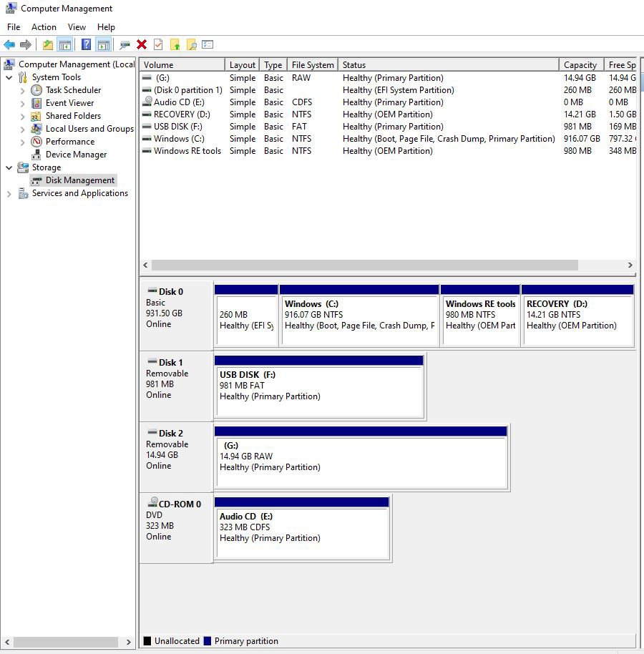The height and width of the screenshot is (654, 644).
Task: Expand the Event Viewer node
Action: click(22, 104)
